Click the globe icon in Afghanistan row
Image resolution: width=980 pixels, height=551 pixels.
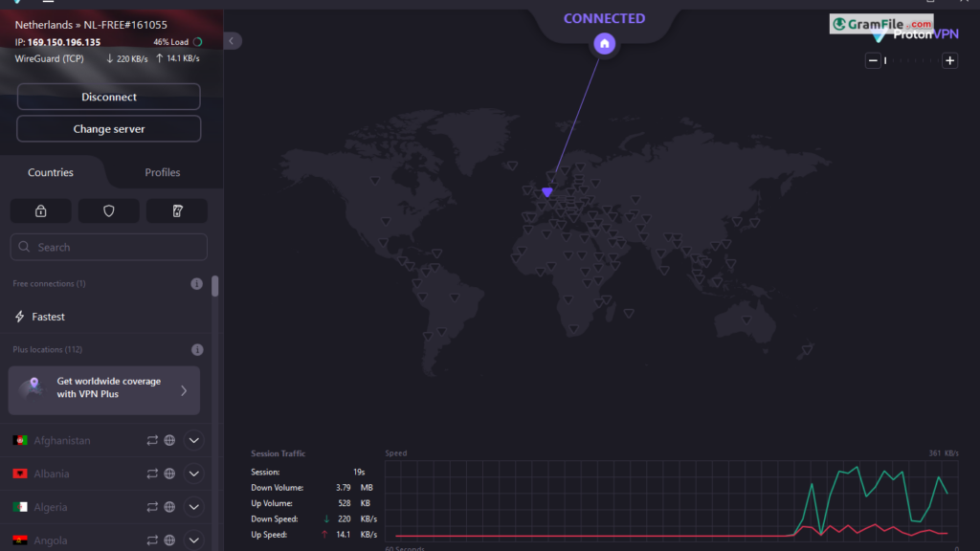point(169,441)
